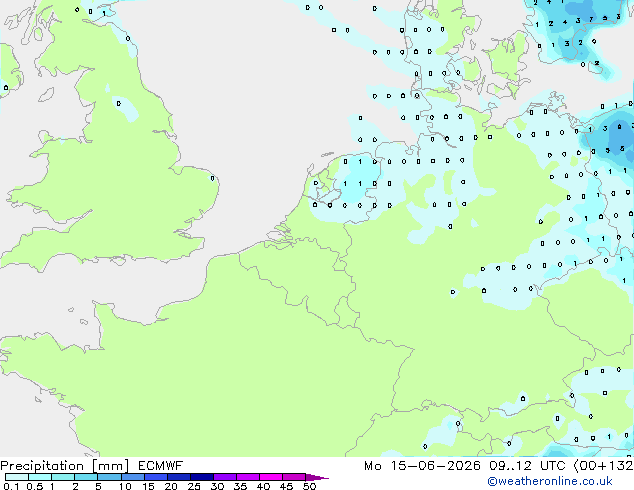Image resolution: width=634 pixels, height=490 pixels.
Task: Click the legend label "45"
Action: click(x=286, y=486)
